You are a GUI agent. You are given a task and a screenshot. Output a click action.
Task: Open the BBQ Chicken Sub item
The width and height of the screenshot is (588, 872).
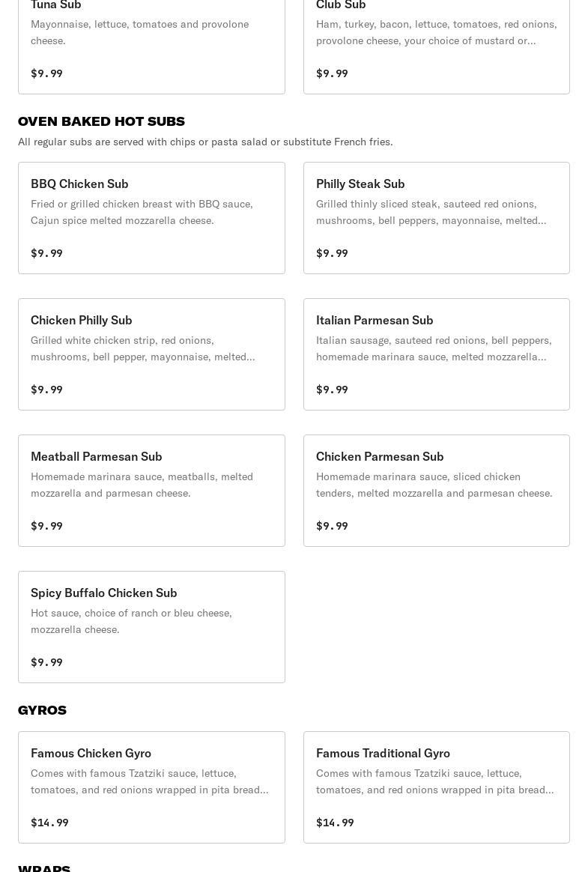151,217
